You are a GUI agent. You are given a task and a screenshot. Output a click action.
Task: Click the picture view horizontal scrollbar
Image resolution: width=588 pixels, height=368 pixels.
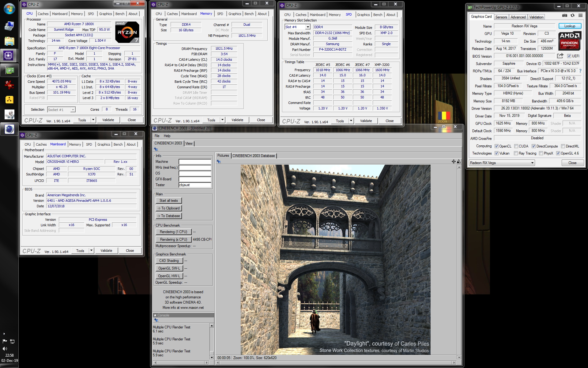[x=336, y=362]
